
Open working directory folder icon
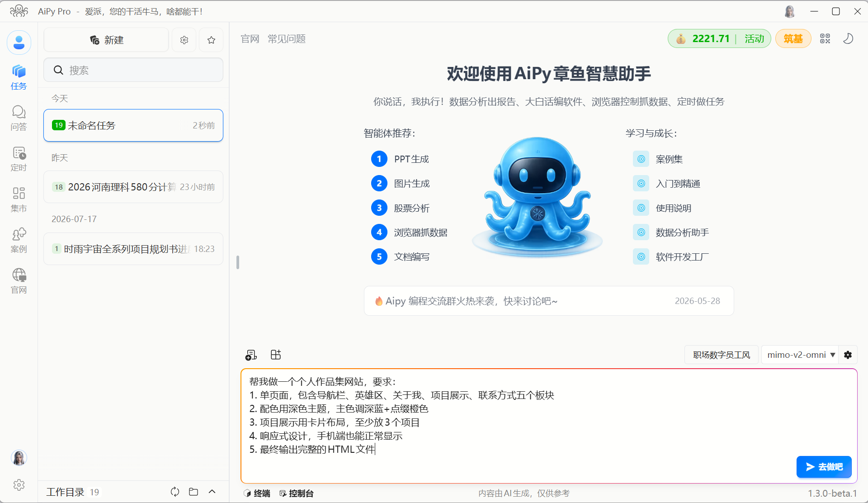[x=193, y=492]
